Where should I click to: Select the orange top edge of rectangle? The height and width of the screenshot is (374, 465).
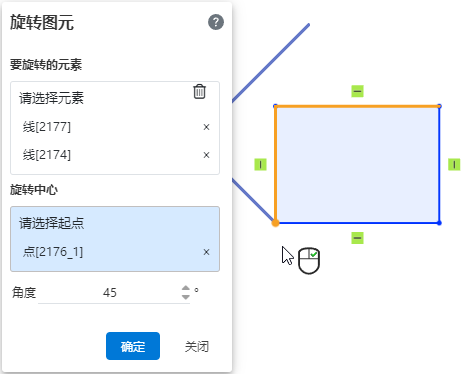357,106
